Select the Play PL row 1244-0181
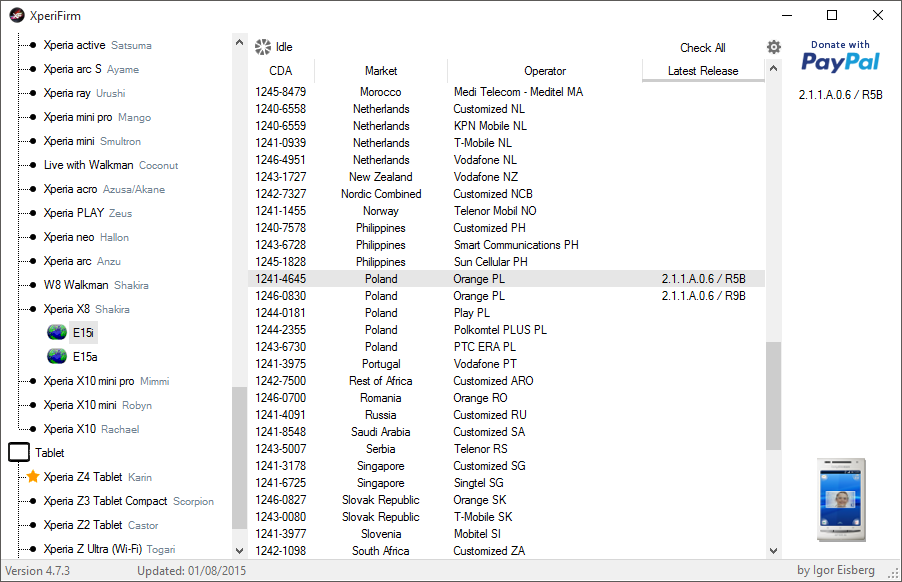Viewport: 902px width, 582px height. coord(506,313)
